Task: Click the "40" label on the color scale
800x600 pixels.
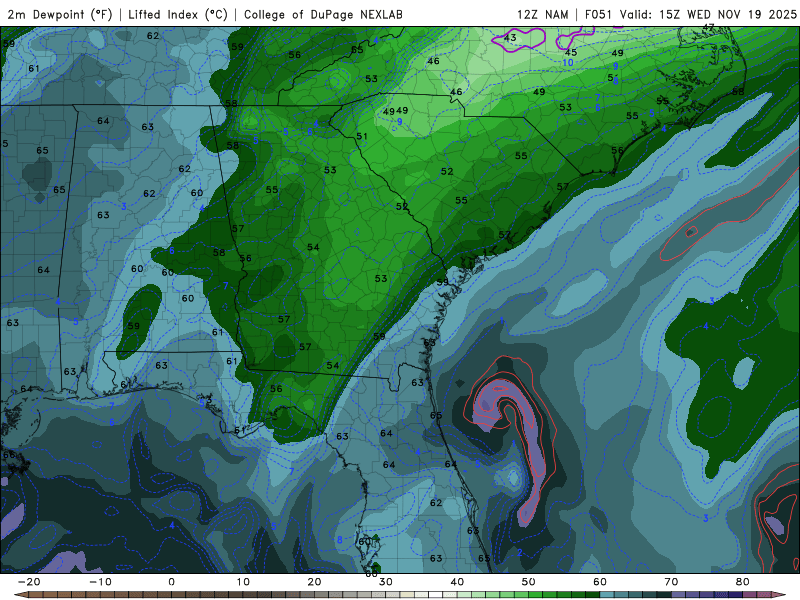Action: pos(457,582)
